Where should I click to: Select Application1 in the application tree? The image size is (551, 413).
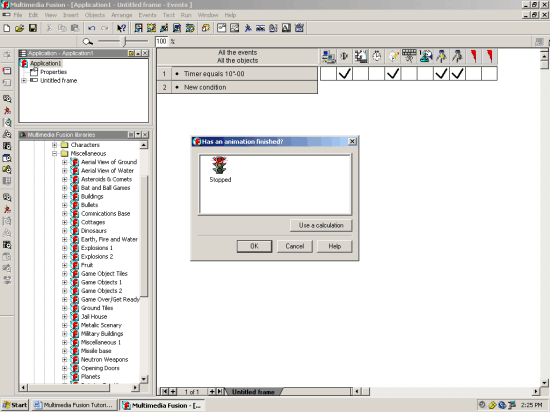tap(45, 63)
